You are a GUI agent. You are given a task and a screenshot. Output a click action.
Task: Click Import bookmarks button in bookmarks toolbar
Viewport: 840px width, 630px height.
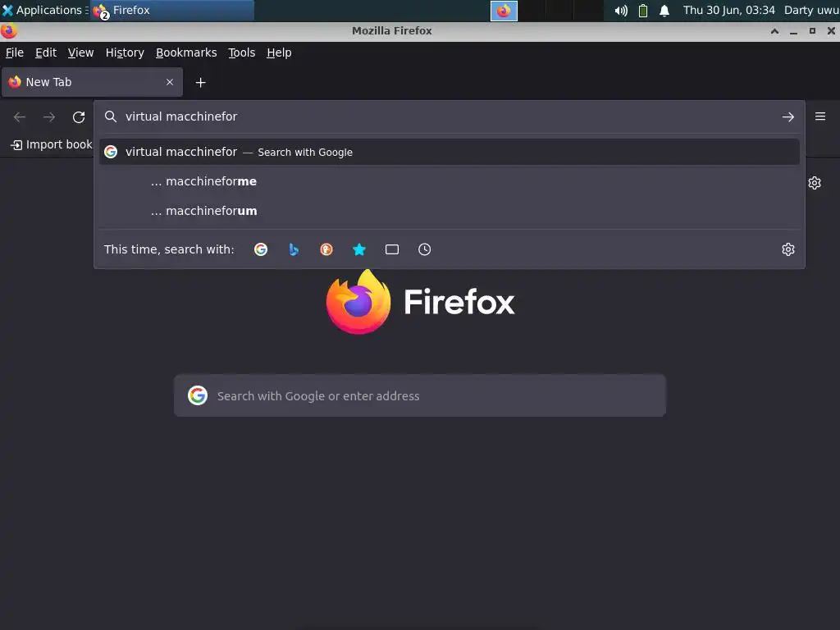pyautogui.click(x=51, y=144)
